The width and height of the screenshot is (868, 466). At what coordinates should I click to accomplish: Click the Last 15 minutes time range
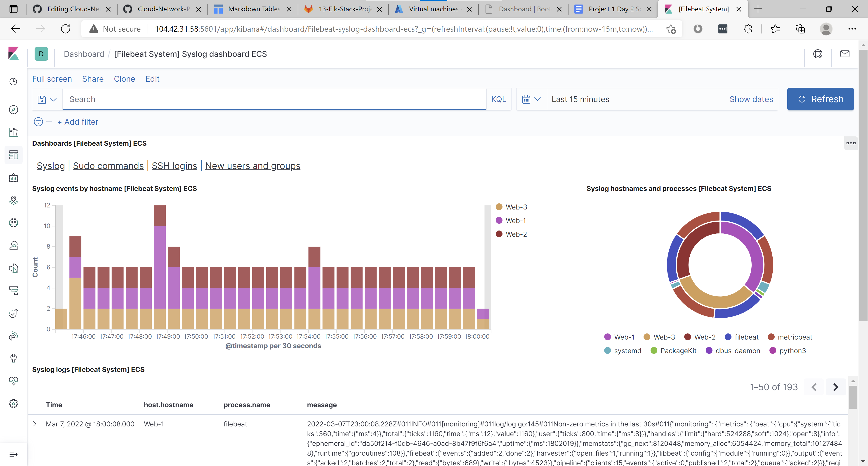tap(580, 100)
